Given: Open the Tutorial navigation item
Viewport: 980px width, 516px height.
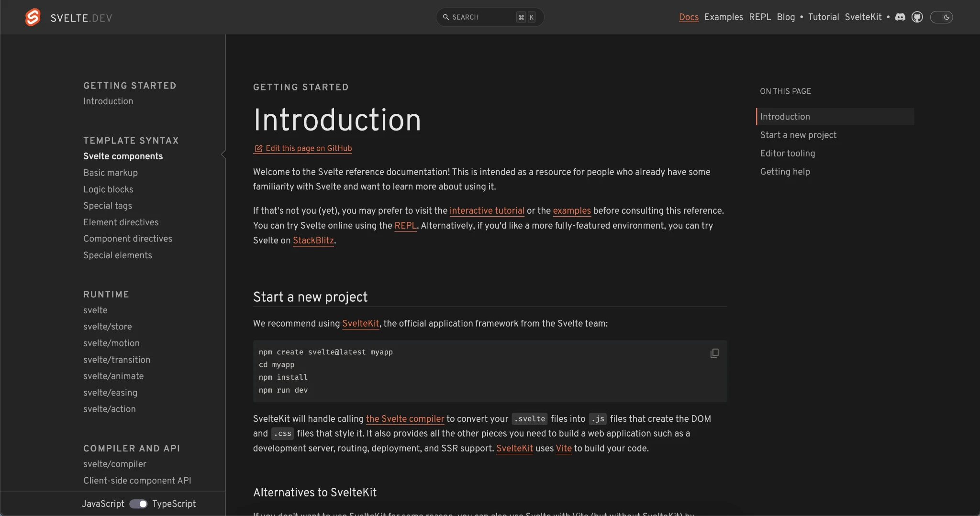Looking at the screenshot, I should (823, 17).
